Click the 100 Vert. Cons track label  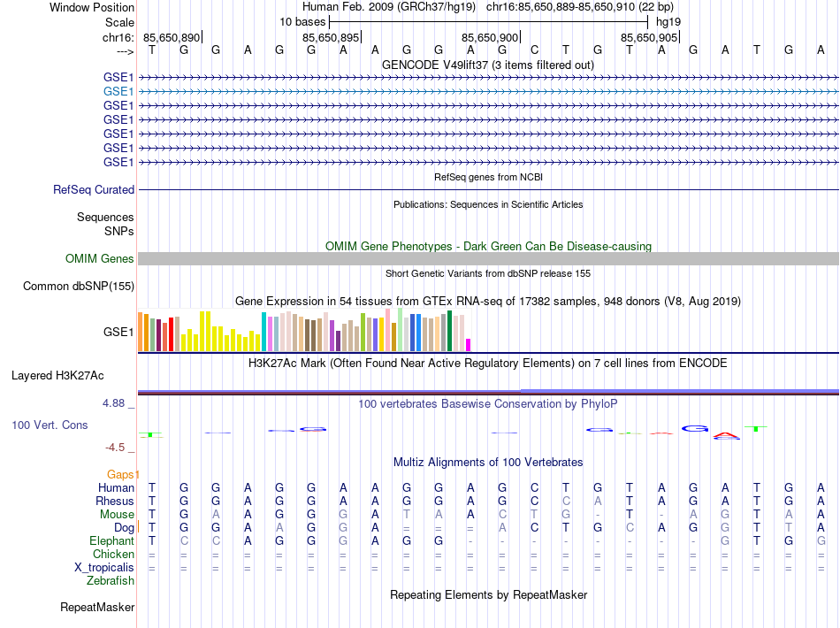50,425
